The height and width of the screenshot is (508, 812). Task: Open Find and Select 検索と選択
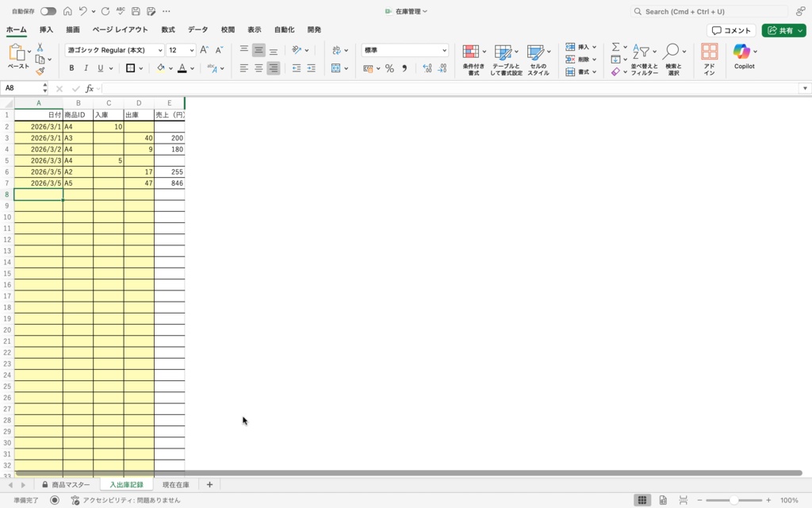[673, 60]
